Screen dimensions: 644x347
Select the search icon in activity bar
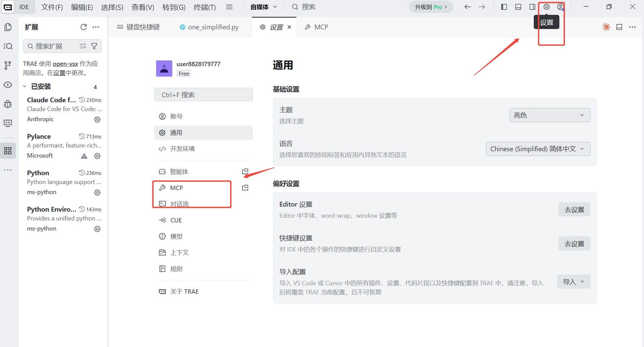tap(8, 46)
